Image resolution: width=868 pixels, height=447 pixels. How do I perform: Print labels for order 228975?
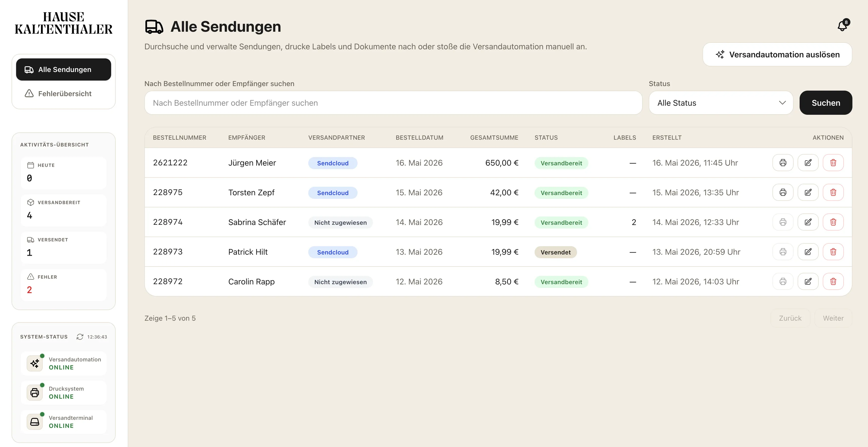[783, 192]
